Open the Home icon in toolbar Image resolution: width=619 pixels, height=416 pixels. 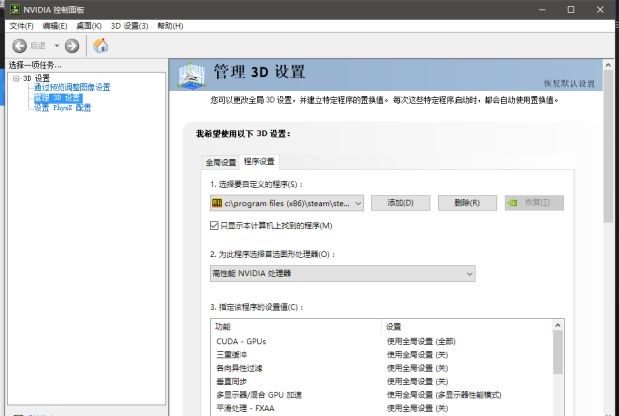coord(101,45)
